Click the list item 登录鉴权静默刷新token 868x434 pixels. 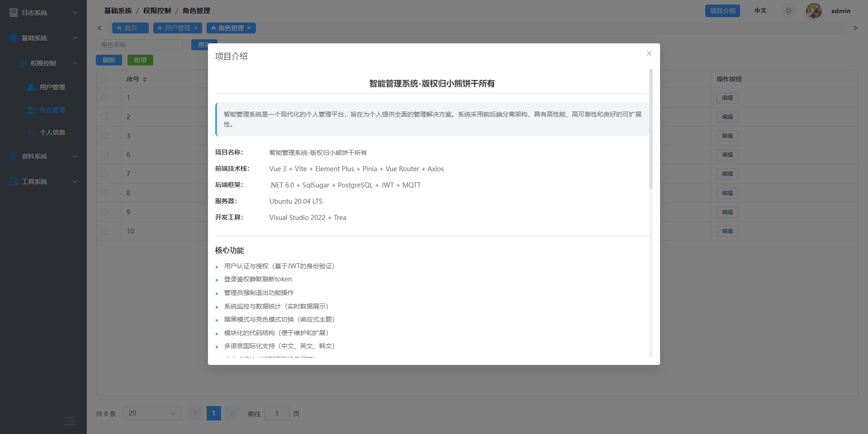258,279
